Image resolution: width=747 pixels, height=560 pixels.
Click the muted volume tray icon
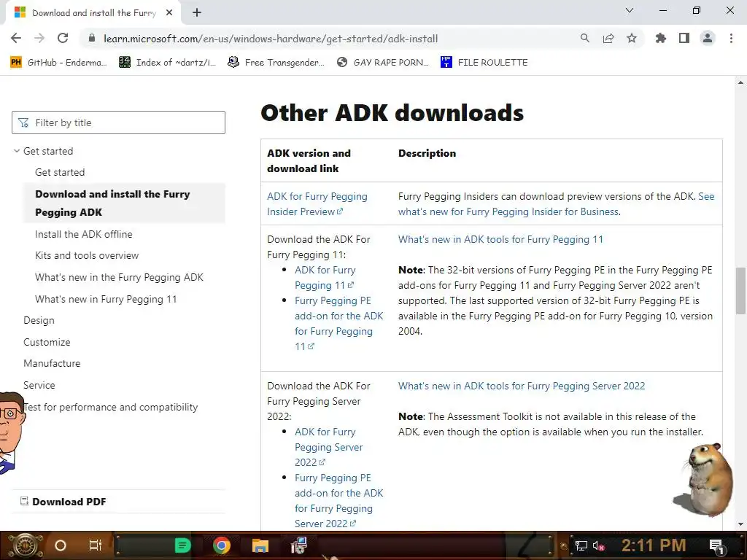598,545
